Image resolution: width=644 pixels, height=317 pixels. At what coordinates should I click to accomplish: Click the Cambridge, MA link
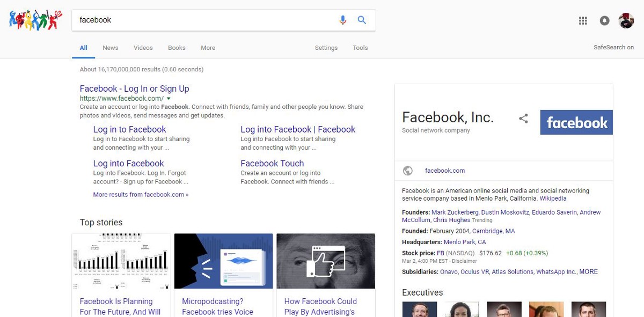coord(494,231)
